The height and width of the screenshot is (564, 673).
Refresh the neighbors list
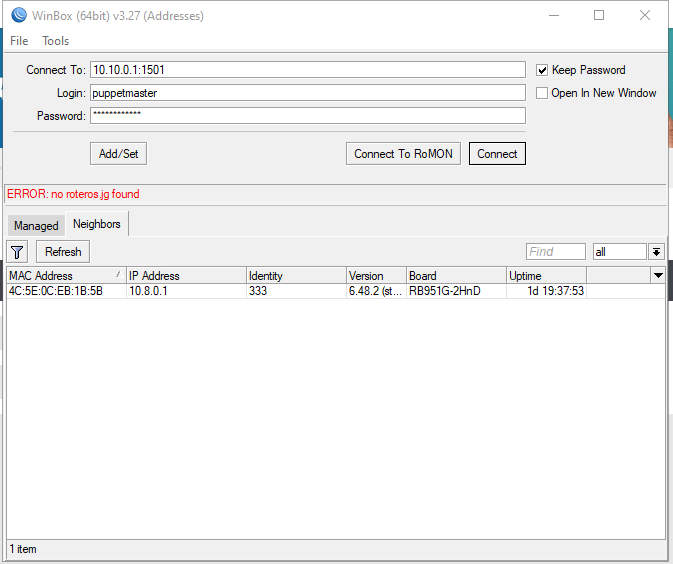click(63, 252)
